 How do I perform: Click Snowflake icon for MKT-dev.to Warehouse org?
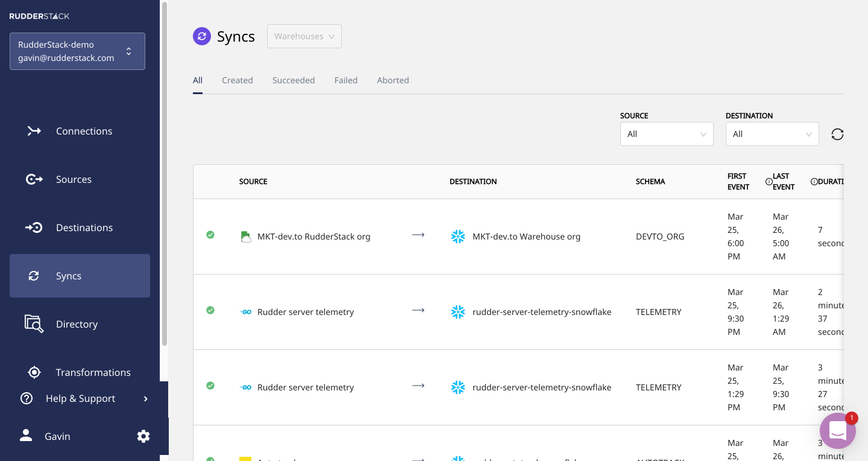tap(458, 237)
